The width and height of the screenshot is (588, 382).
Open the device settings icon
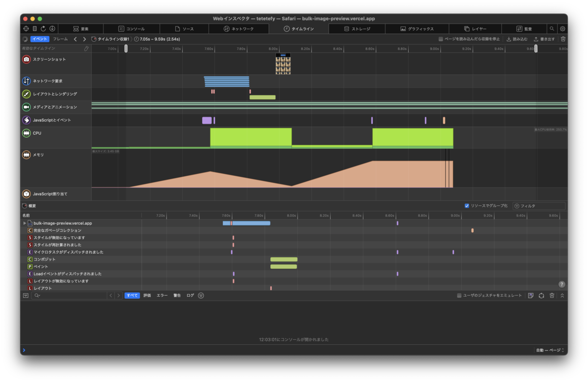point(35,29)
